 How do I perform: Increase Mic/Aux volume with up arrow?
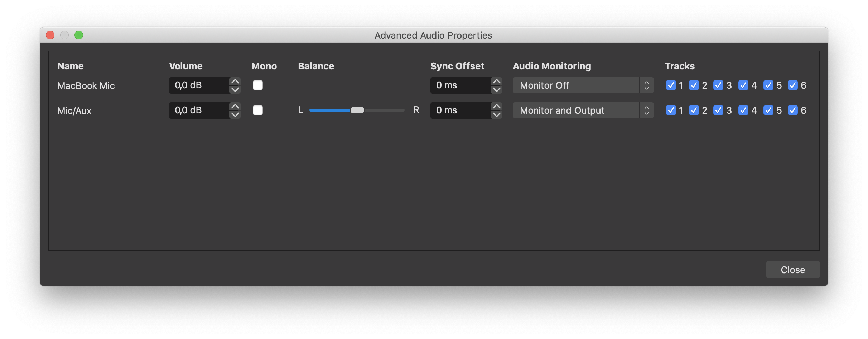[x=235, y=106]
